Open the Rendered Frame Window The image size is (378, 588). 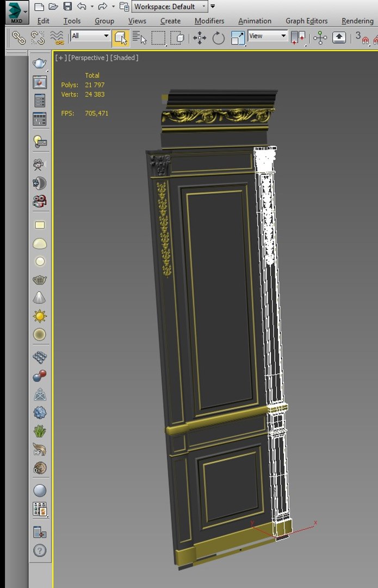click(40, 83)
